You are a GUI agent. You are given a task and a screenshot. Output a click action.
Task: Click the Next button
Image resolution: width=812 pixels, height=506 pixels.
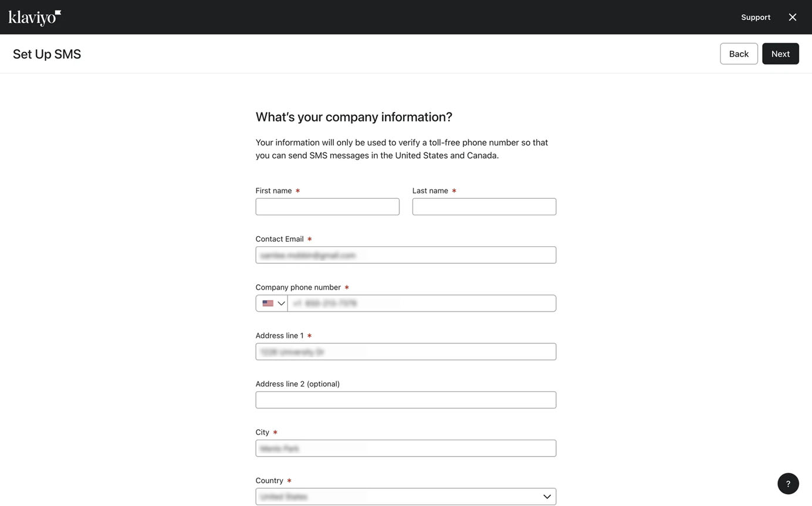tap(780, 53)
